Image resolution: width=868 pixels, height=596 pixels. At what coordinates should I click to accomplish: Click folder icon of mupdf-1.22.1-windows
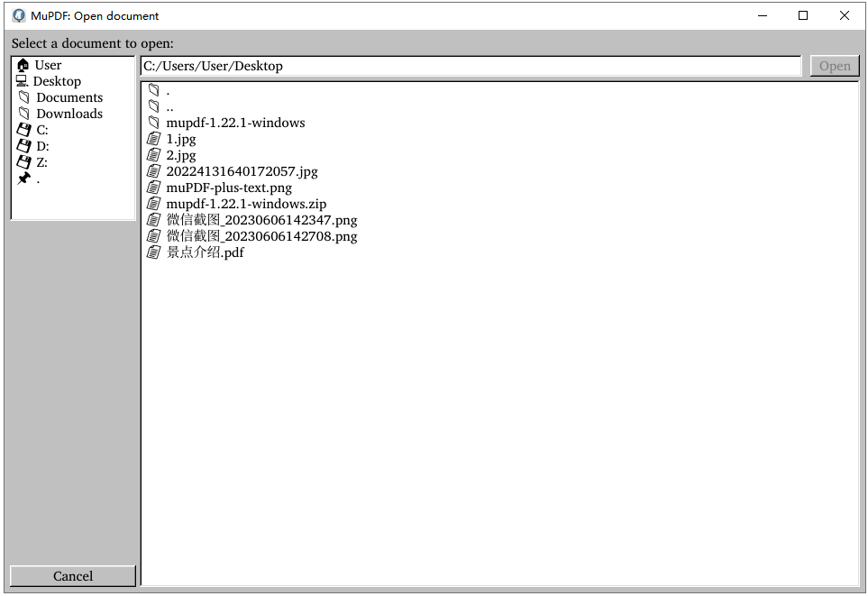(x=154, y=123)
